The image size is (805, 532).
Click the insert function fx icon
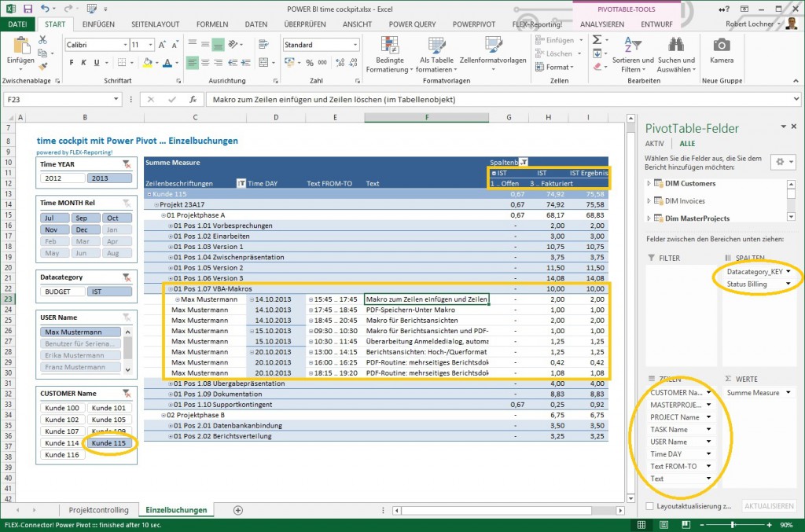click(193, 100)
